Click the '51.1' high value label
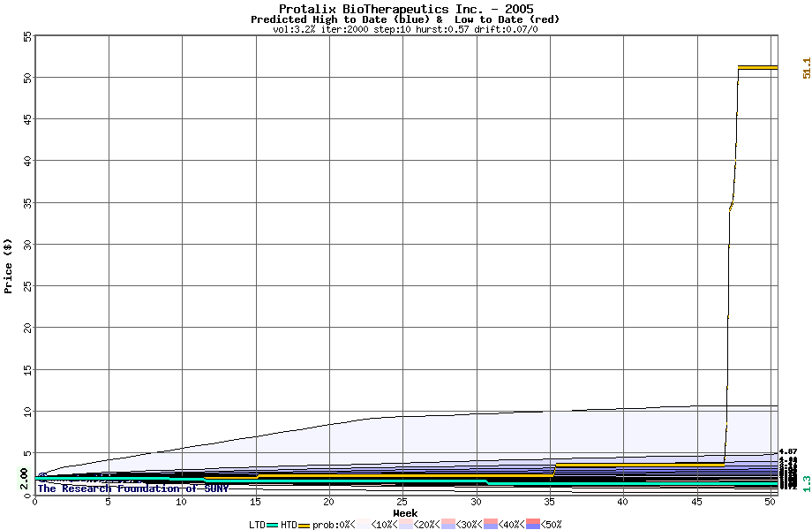 click(807, 68)
